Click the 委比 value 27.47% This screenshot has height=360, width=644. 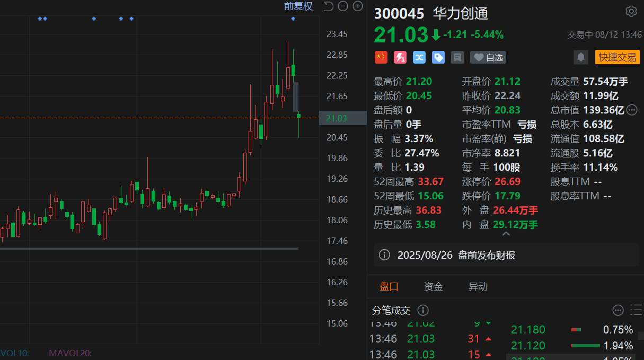pyautogui.click(x=422, y=153)
